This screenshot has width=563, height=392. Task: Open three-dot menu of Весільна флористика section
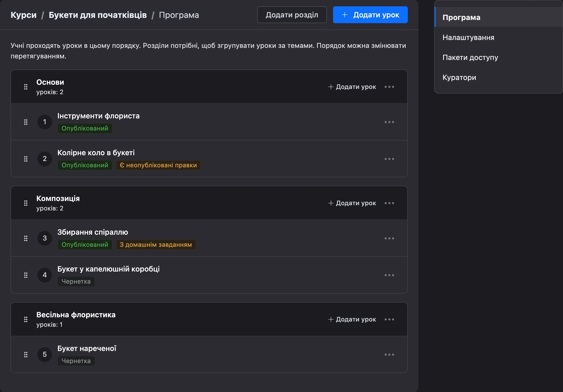(x=389, y=319)
